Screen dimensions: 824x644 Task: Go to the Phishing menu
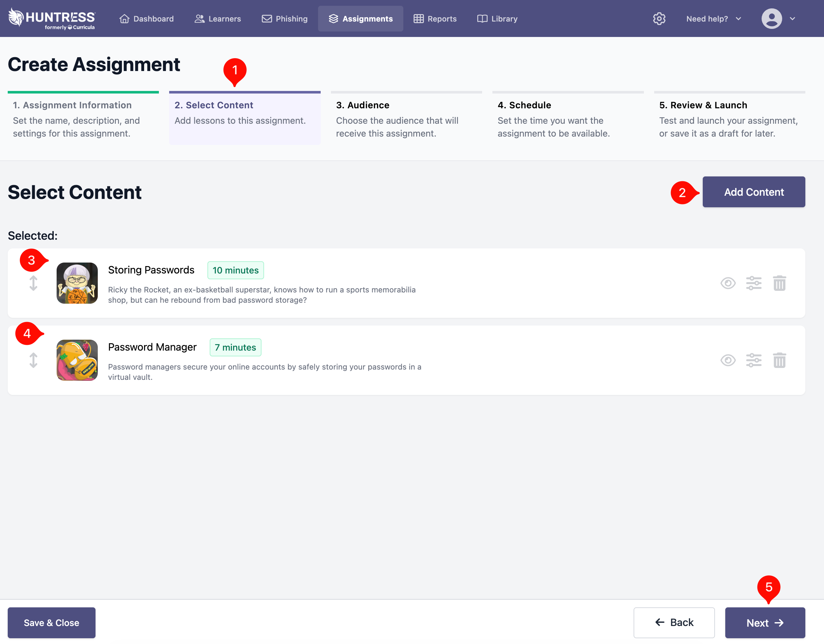pos(284,18)
